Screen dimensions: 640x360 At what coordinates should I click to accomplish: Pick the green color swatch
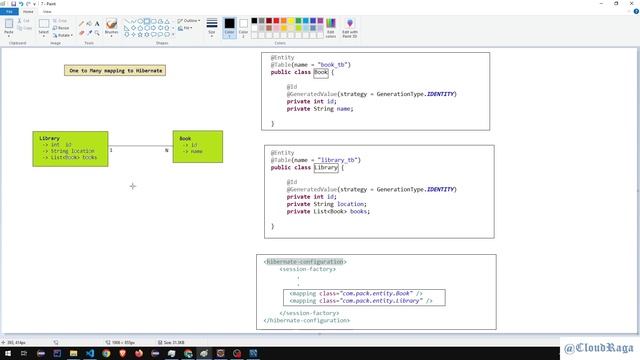298,20
